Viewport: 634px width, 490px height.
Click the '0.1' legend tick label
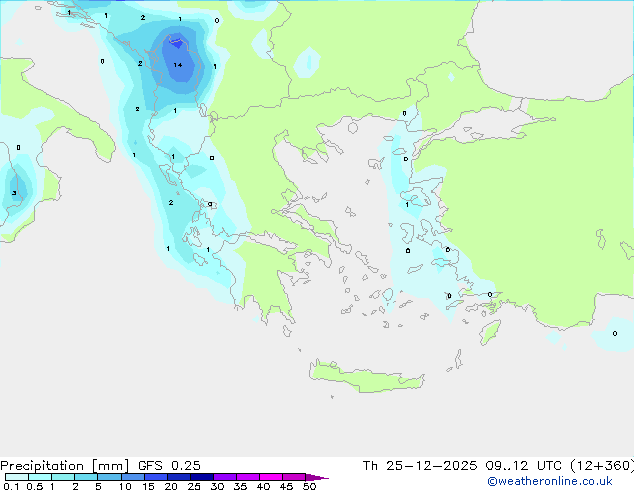[11, 486]
